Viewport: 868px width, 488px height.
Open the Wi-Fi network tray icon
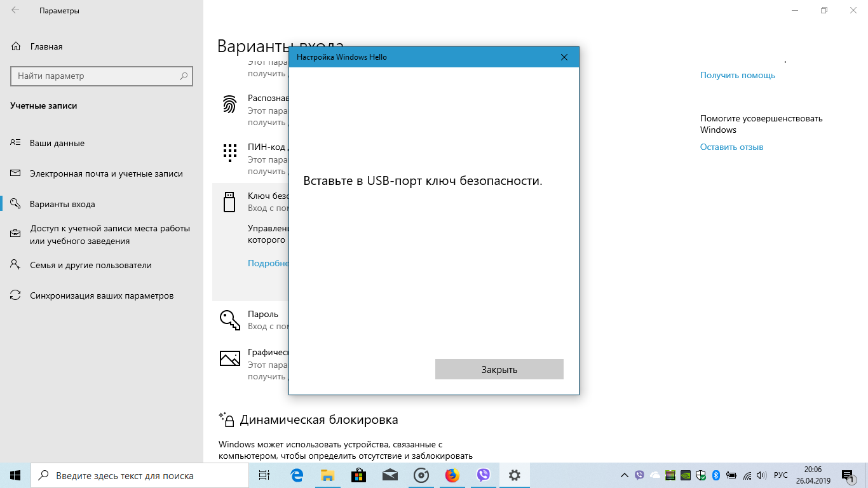click(747, 475)
